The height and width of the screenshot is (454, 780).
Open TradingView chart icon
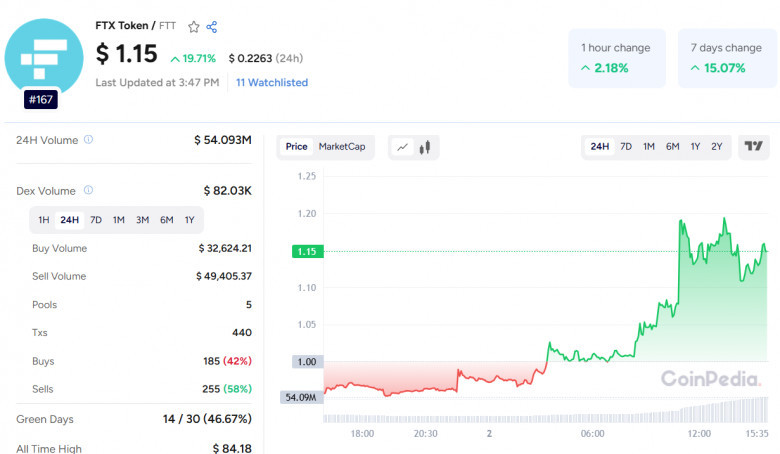coord(754,146)
